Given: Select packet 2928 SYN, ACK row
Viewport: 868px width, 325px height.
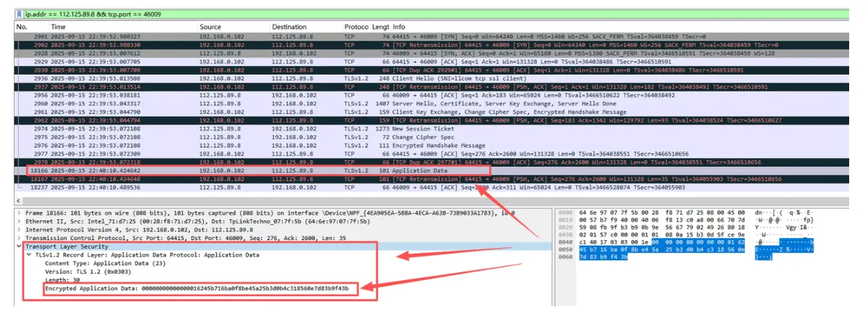Looking at the screenshot, I should click(431, 54).
